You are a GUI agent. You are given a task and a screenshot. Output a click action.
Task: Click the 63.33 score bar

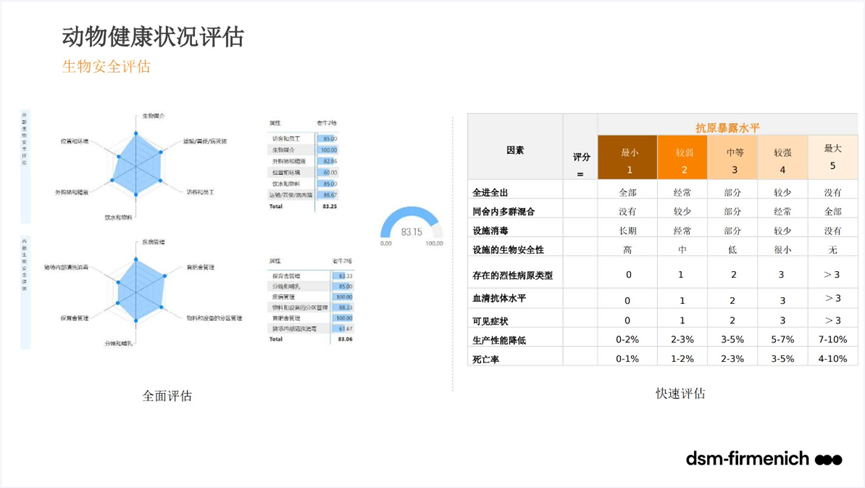[x=343, y=276]
